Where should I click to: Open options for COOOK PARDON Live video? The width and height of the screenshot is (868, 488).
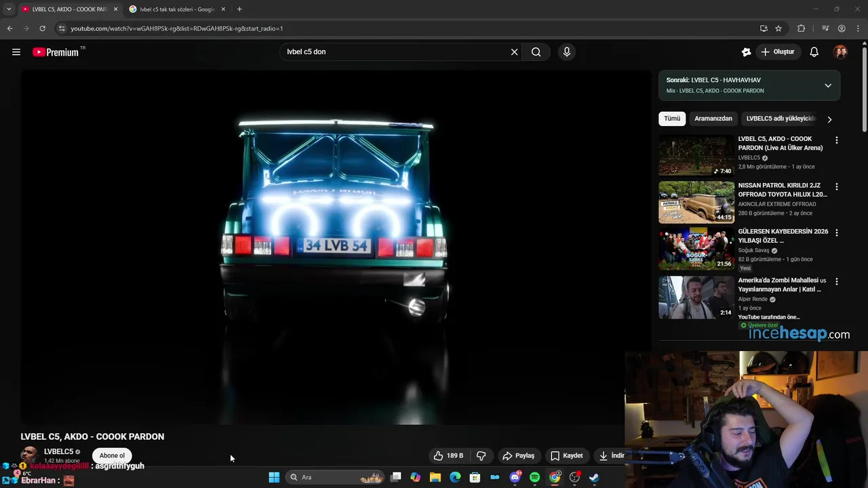click(x=836, y=140)
